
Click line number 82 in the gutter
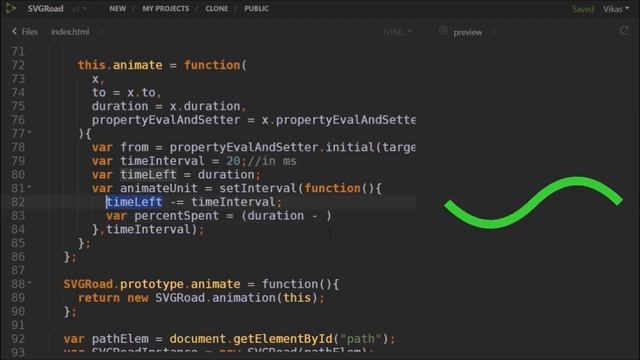[x=18, y=202]
